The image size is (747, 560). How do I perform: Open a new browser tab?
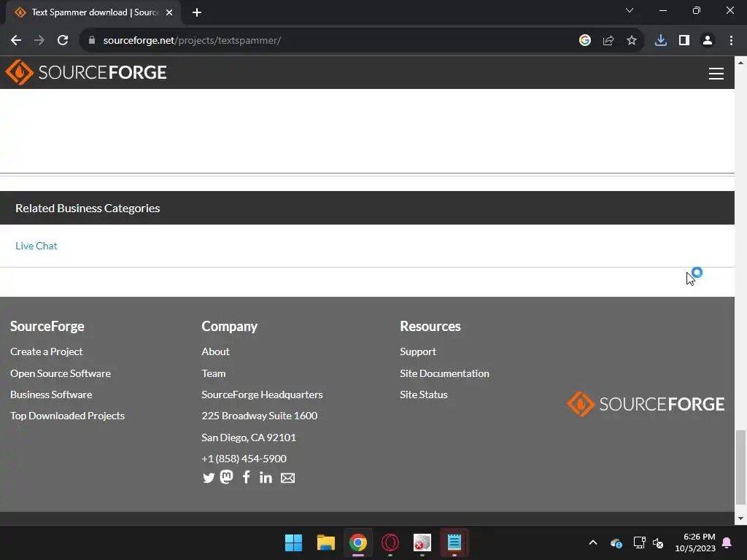(197, 13)
